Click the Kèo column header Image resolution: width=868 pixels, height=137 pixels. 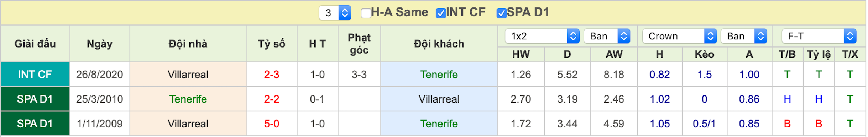point(704,54)
